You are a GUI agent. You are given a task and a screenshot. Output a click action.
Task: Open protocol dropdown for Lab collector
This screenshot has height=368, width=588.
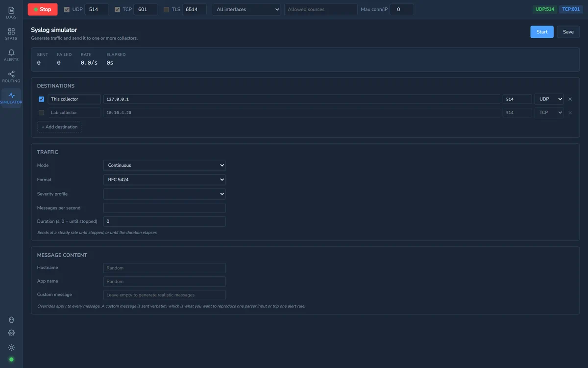pyautogui.click(x=549, y=113)
